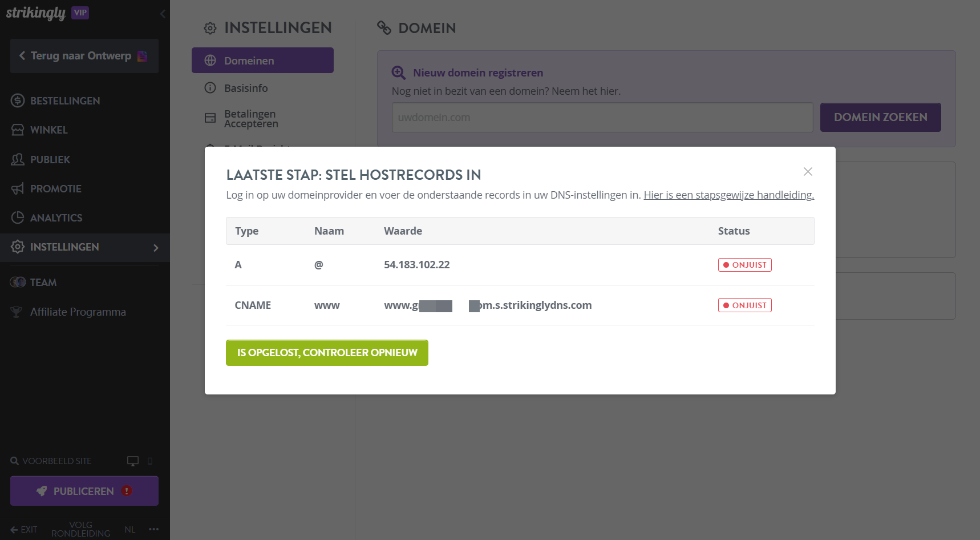Click the Type column header
Screen dimensions: 980x540
point(247,231)
